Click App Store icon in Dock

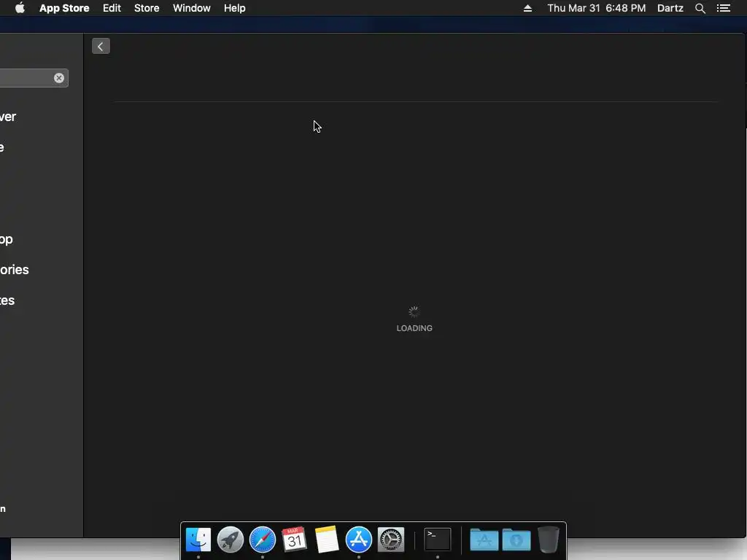(x=359, y=540)
